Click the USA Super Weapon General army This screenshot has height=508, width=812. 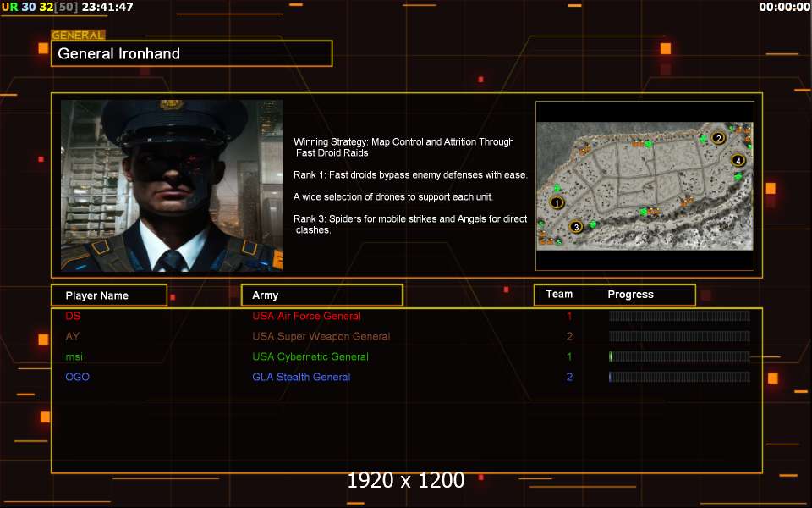pyautogui.click(x=321, y=336)
